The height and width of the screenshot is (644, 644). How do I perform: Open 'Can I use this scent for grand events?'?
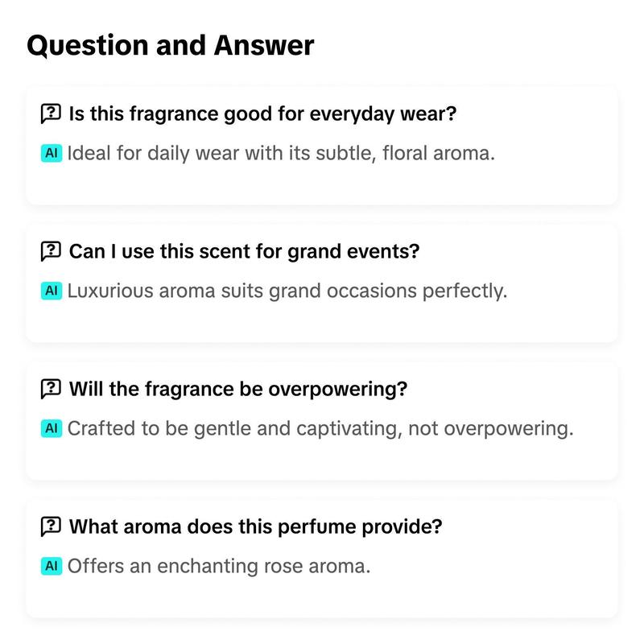[244, 251]
